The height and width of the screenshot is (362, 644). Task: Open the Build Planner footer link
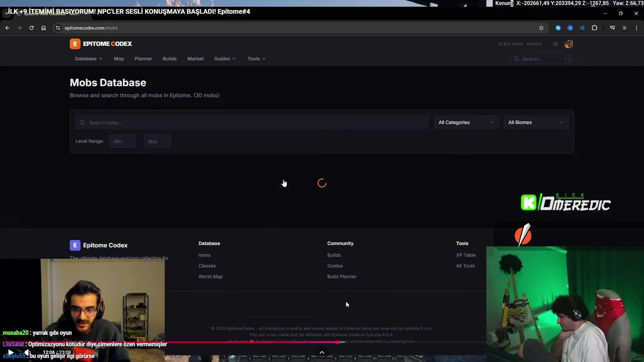click(x=342, y=277)
